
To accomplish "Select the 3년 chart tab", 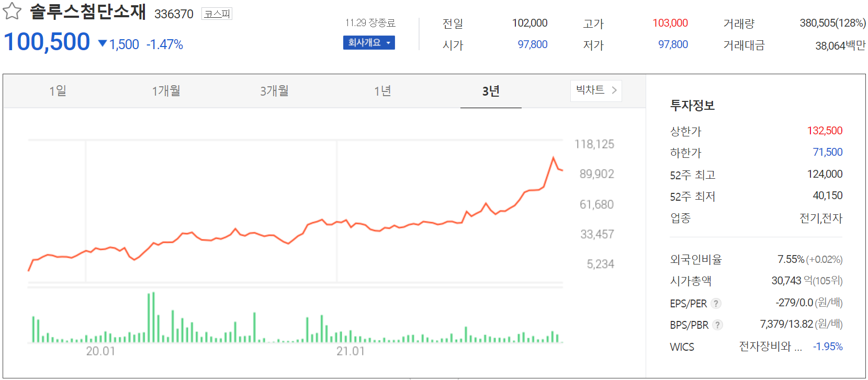I will point(491,91).
